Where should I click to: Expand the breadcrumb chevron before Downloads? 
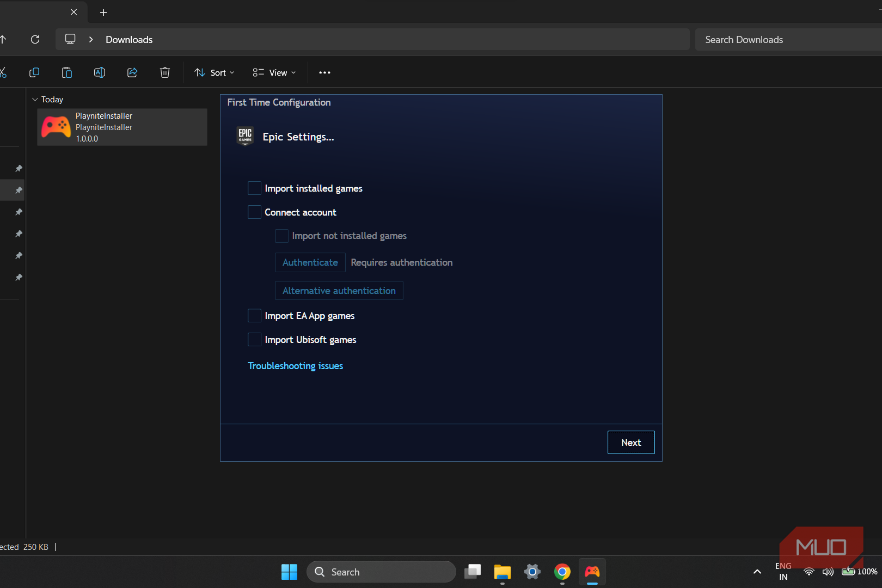point(91,39)
